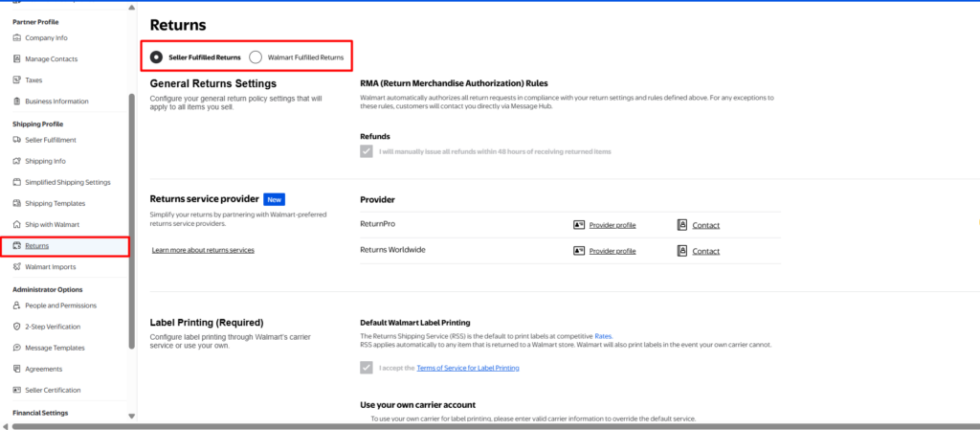Screen dimensions: 980x430
Task: Open 2-Step Verification settings
Action: tap(53, 327)
